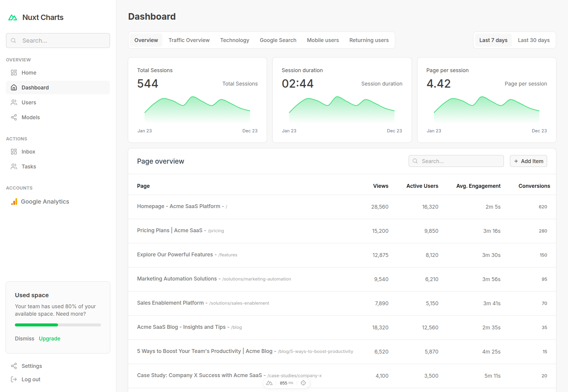Open the Google Search tab
568x392 pixels.
click(278, 40)
